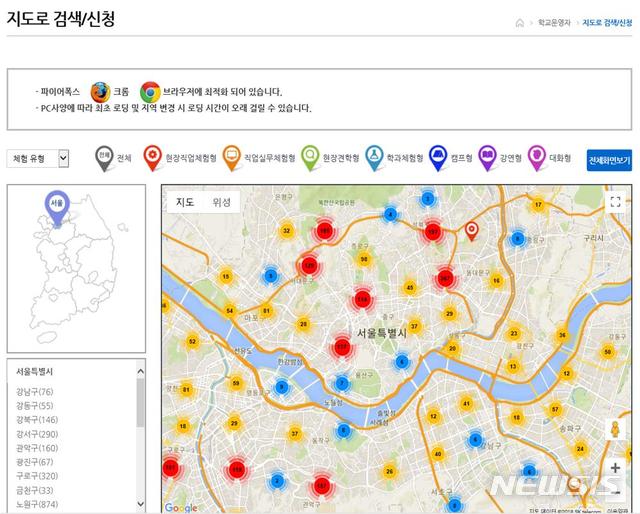640x514 pixels.
Task: Click the district list scroll-down arrow
Action: tap(140, 504)
